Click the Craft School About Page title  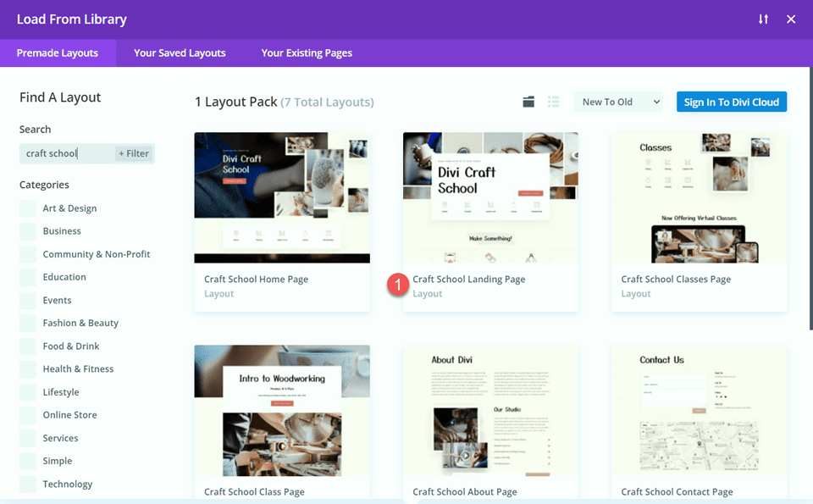[x=465, y=491]
